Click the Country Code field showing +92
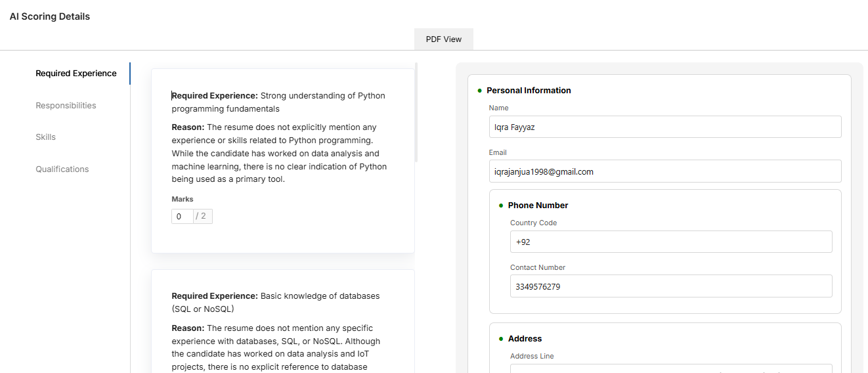This screenshot has height=373, width=868. tap(670, 242)
